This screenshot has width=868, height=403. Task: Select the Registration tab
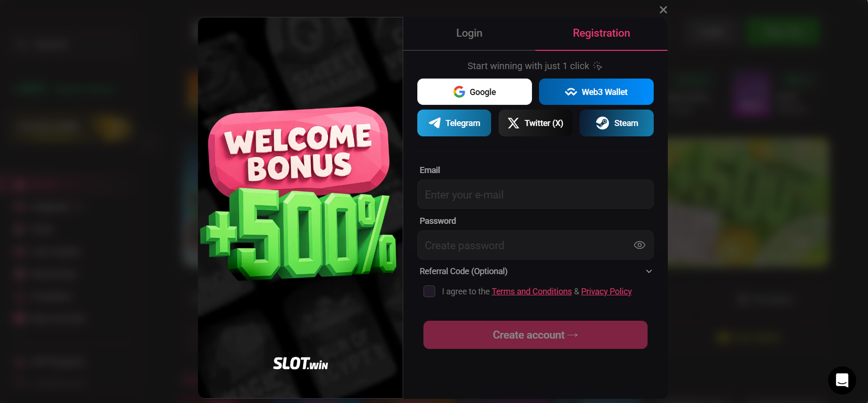pyautogui.click(x=601, y=33)
